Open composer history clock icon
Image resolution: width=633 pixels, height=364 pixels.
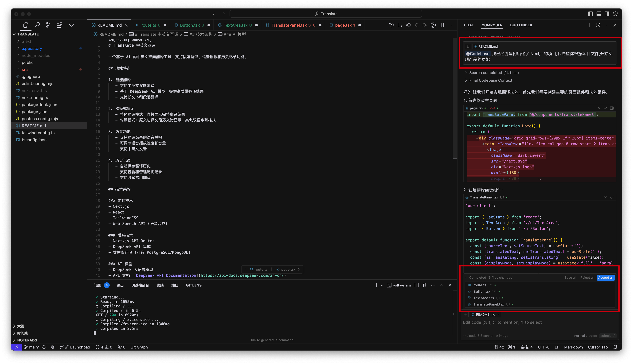pos(598,25)
